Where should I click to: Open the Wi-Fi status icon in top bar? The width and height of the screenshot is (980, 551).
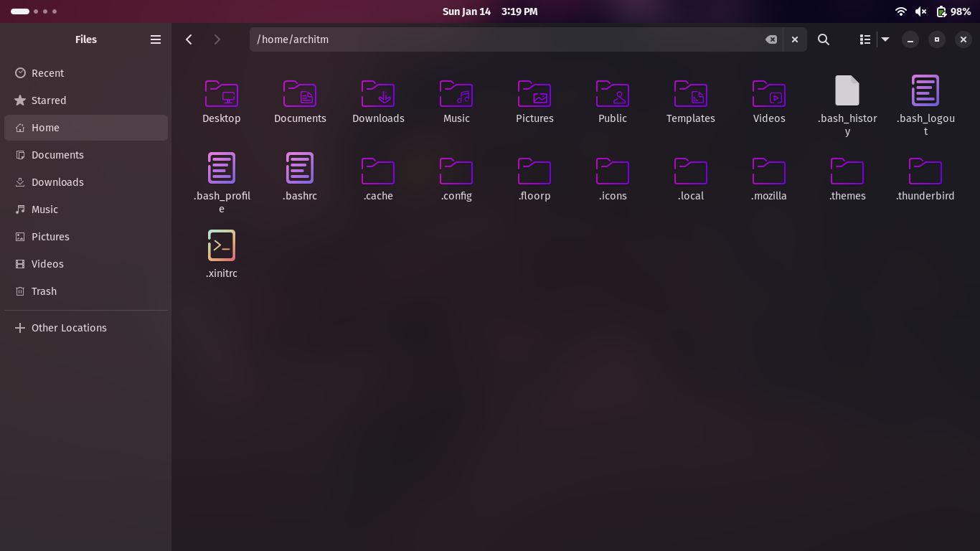(x=901, y=11)
